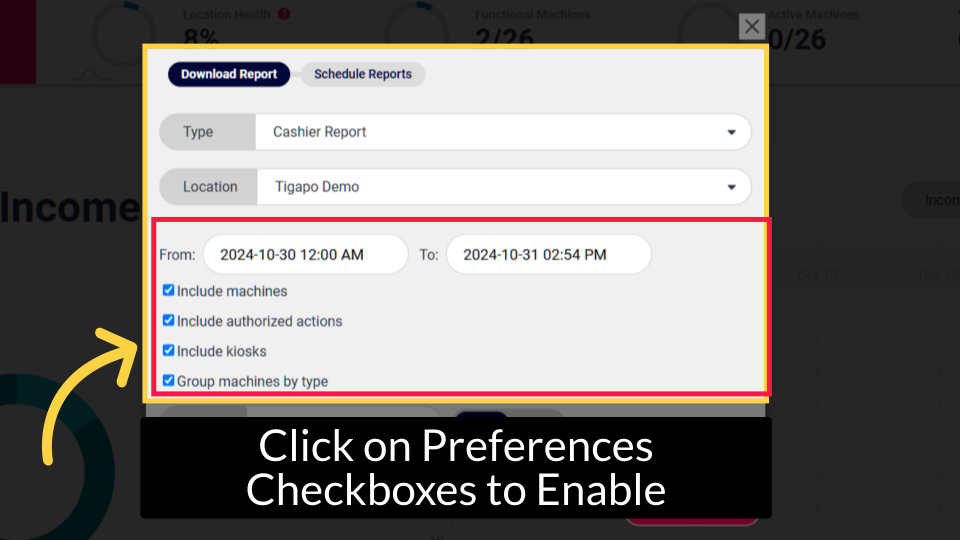This screenshot has width=960, height=540.
Task: Open the Type dropdown showing Cashier Report
Action: (x=503, y=132)
